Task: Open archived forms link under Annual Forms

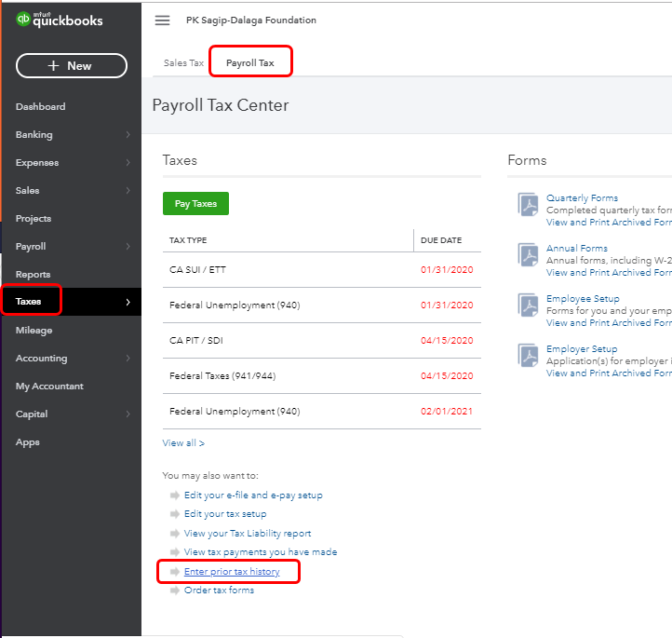Action: tap(609, 272)
